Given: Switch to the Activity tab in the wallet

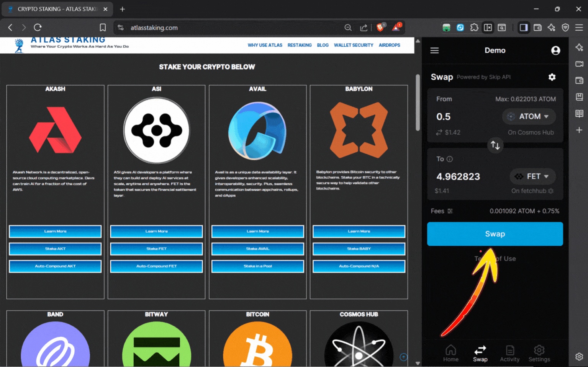Looking at the screenshot, I should pyautogui.click(x=509, y=352).
